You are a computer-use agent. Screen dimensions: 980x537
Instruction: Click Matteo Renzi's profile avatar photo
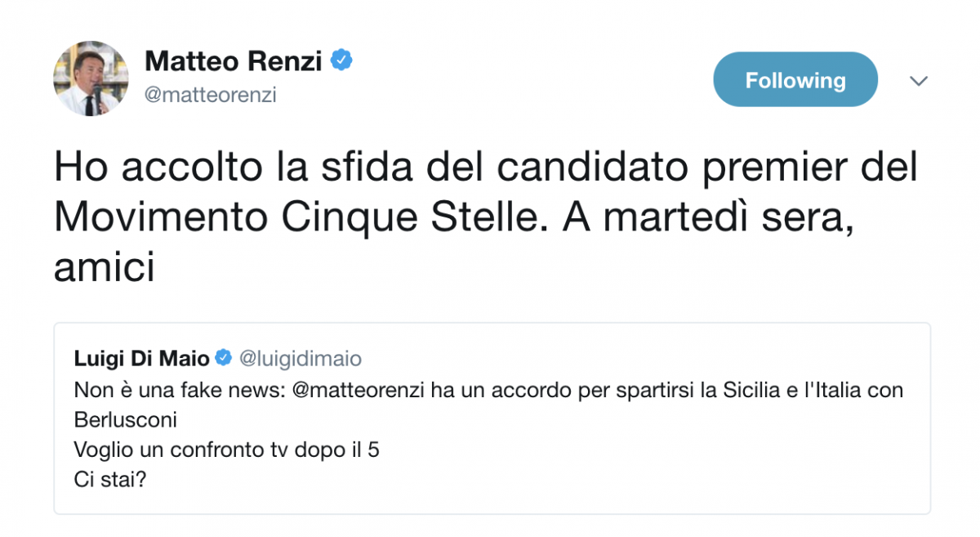[x=91, y=78]
